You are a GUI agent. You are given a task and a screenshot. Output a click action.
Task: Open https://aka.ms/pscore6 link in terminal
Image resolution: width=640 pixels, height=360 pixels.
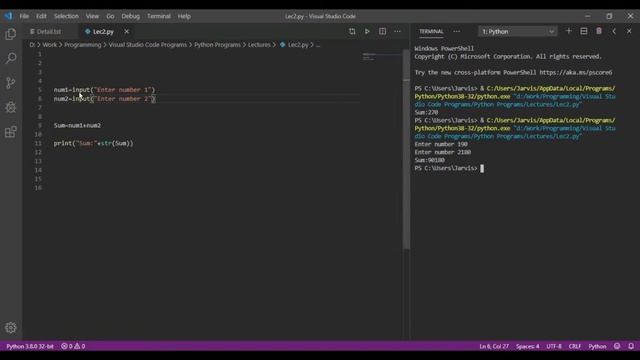576,72
